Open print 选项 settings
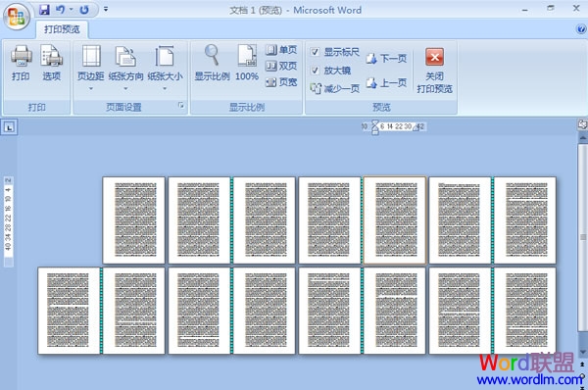 (x=51, y=63)
